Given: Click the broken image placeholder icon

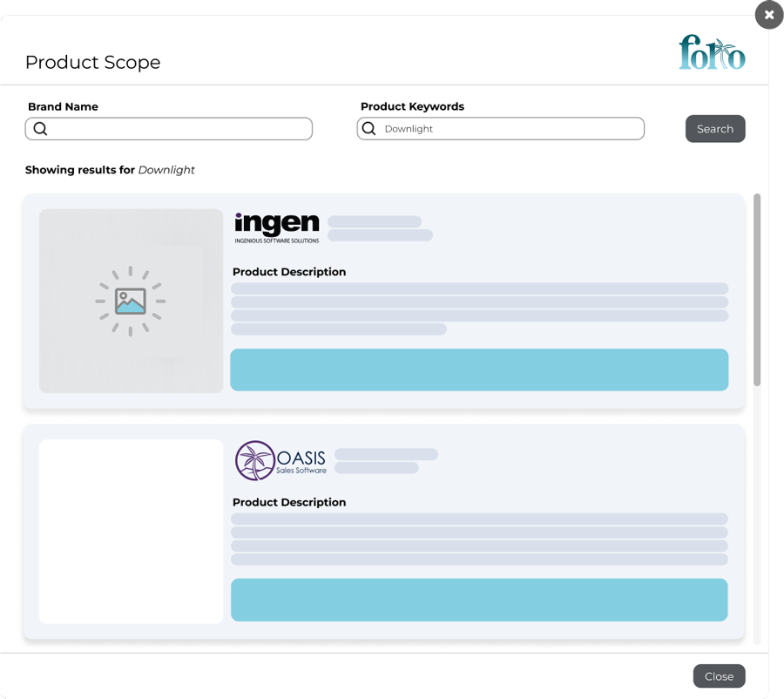Looking at the screenshot, I should click(x=131, y=301).
